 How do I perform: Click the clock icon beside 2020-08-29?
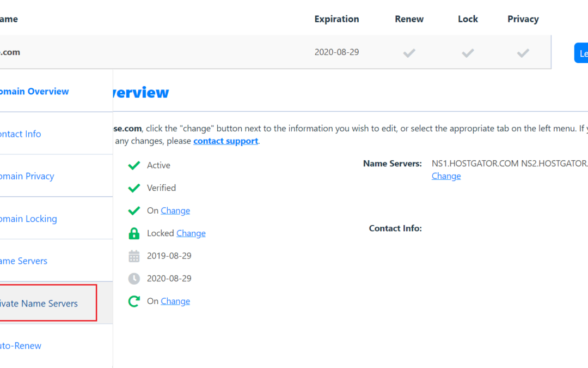point(134,278)
